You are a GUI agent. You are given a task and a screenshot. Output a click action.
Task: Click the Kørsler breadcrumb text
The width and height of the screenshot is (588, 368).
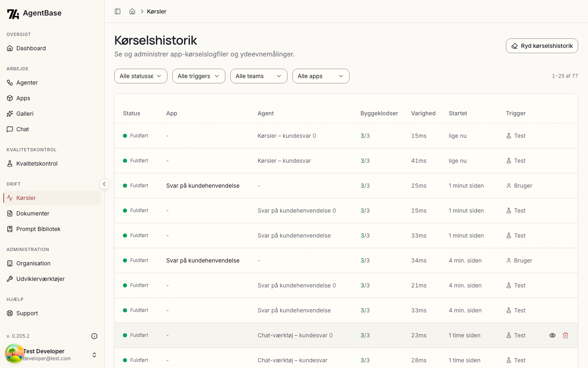pyautogui.click(x=157, y=11)
